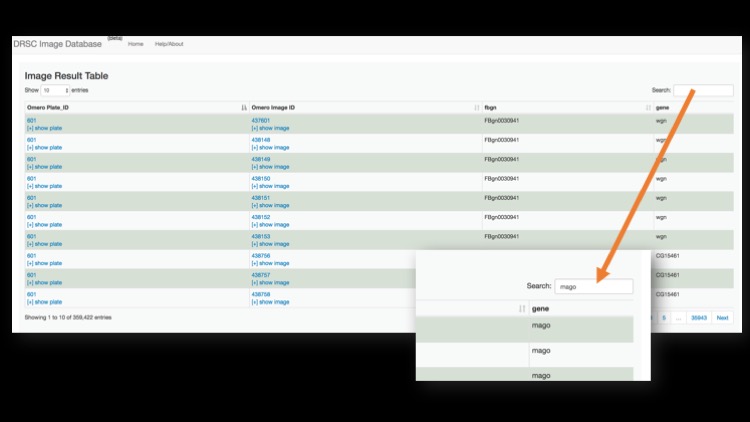Focus the empty Search box above table
Viewport: 750px width, 422px height.
tap(703, 90)
